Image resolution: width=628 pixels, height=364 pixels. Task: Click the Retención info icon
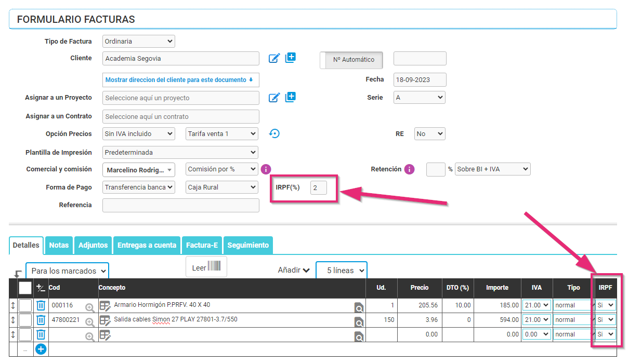(409, 169)
